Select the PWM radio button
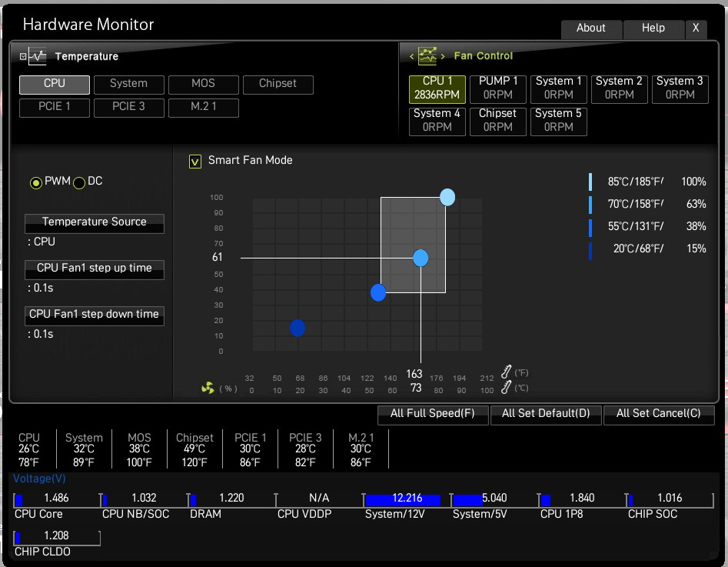This screenshot has width=728, height=567. 36,183
